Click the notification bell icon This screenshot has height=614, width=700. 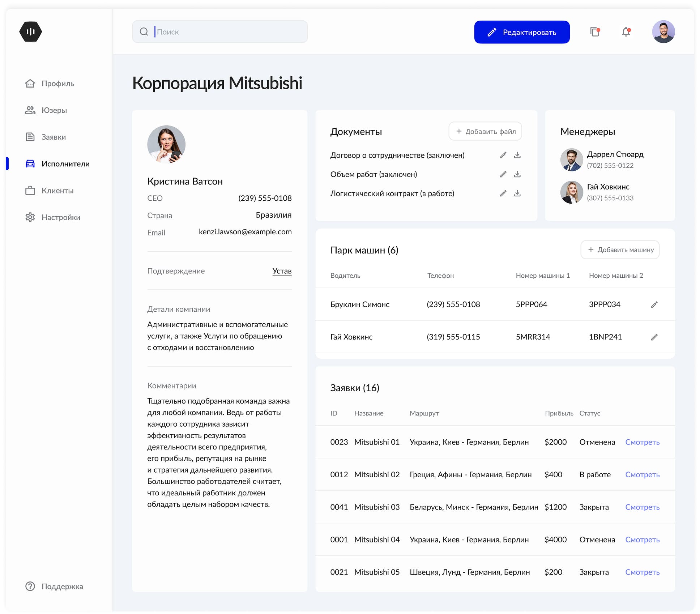[x=626, y=32]
